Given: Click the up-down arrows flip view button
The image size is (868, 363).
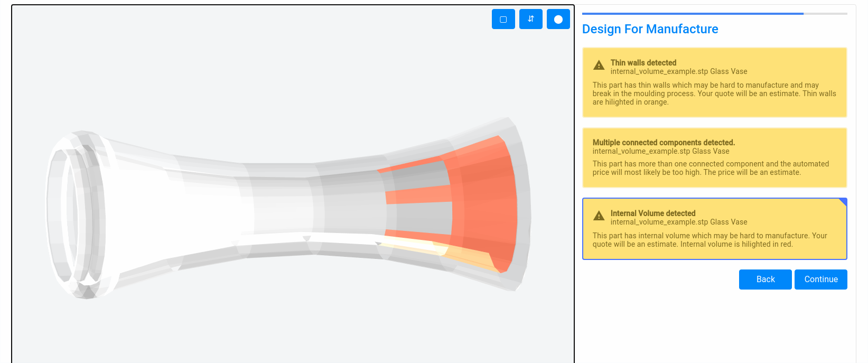Looking at the screenshot, I should pyautogui.click(x=530, y=19).
